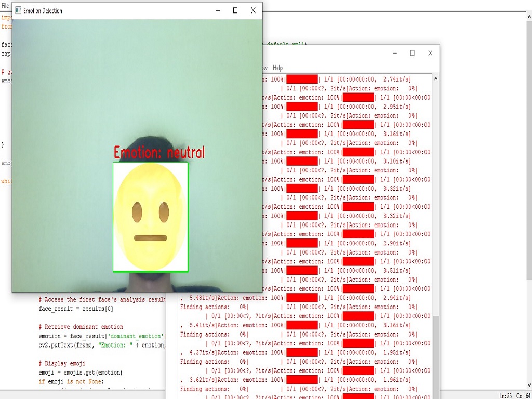
Task: Click the shell output '5.41it/s'
Action: pos(204,325)
